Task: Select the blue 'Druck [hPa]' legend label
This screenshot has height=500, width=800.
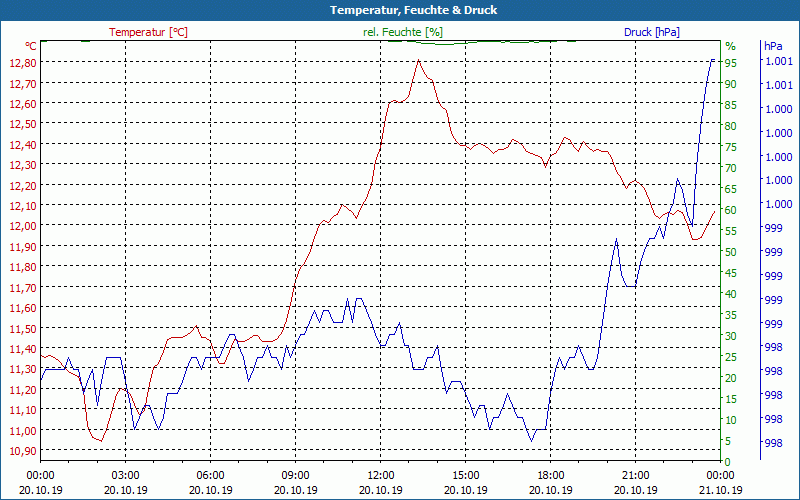Action: click(652, 32)
